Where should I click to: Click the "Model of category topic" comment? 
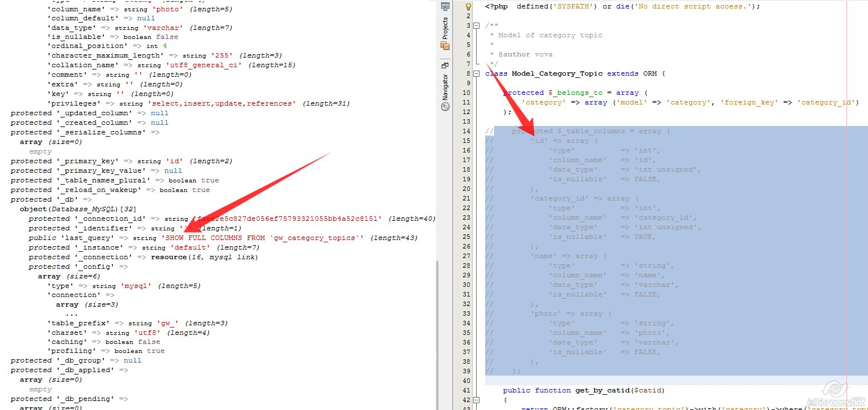pyautogui.click(x=550, y=35)
